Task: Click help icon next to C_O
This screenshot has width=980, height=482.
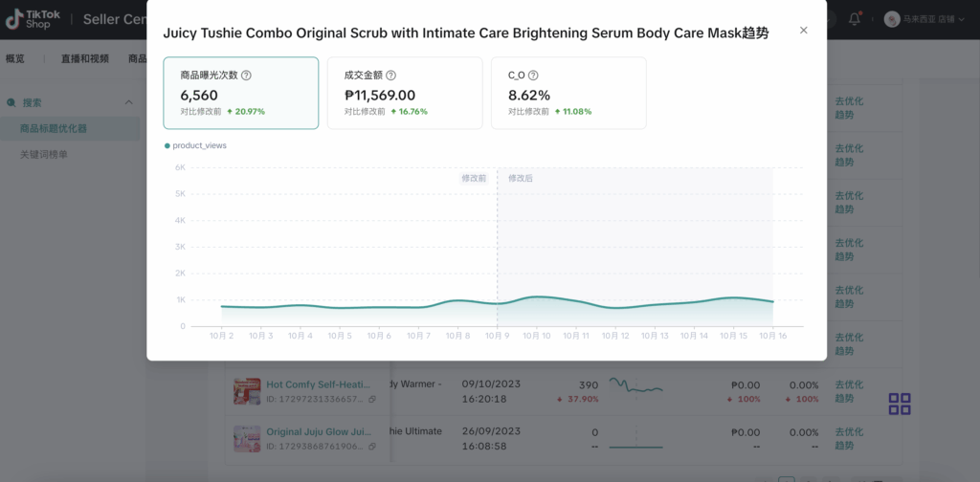Action: click(x=533, y=76)
